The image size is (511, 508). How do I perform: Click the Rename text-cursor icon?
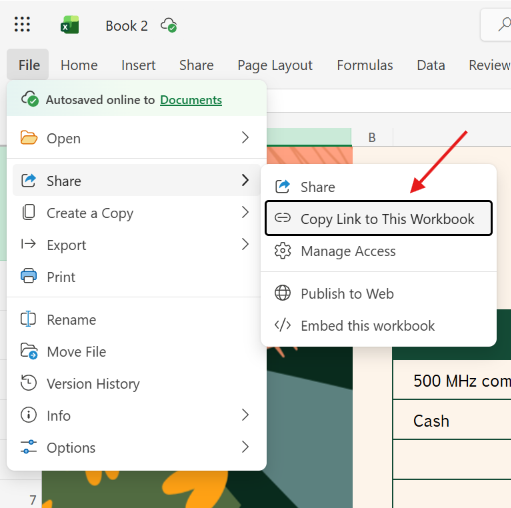point(28,319)
